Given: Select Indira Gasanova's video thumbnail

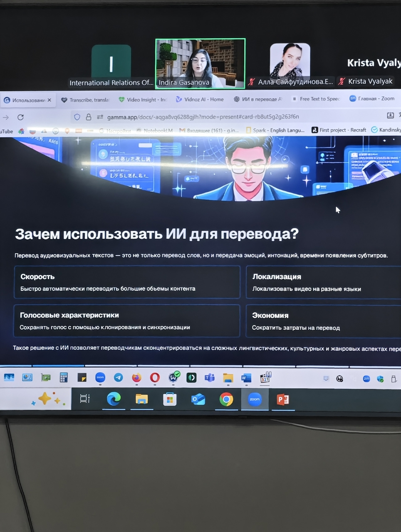Looking at the screenshot, I should [x=200, y=63].
